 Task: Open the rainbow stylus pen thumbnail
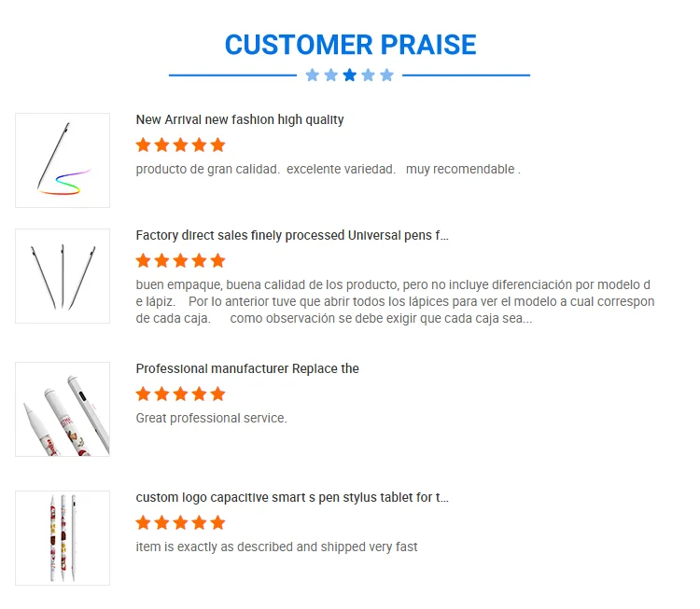click(x=63, y=160)
